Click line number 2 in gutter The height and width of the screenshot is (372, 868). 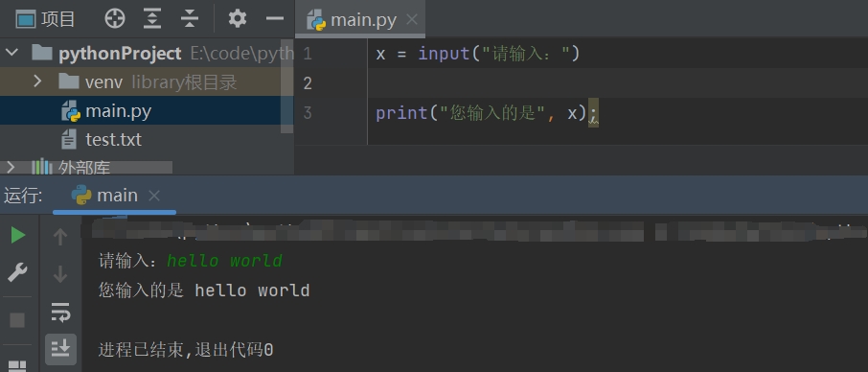pos(308,83)
